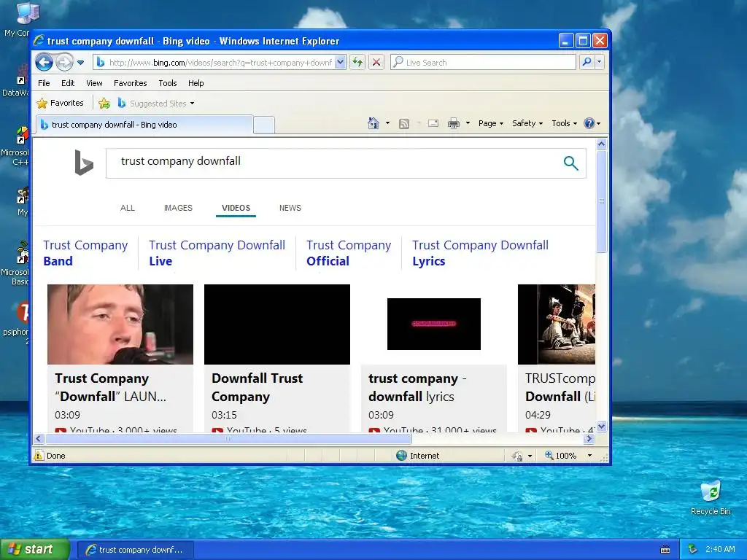Open the TRUSTcompany band photo thumbnail

tap(557, 324)
